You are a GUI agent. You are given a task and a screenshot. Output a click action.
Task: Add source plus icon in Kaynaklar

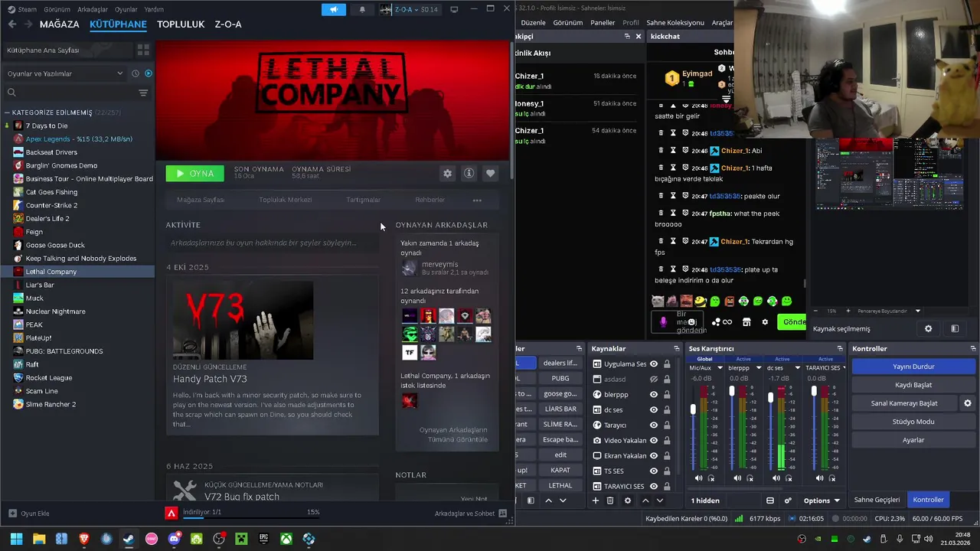click(x=595, y=500)
